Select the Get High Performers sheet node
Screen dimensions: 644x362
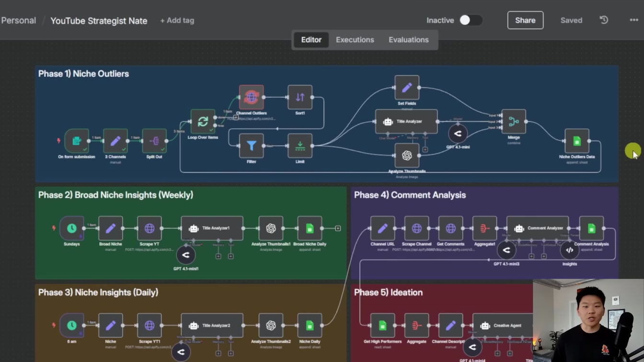click(382, 326)
